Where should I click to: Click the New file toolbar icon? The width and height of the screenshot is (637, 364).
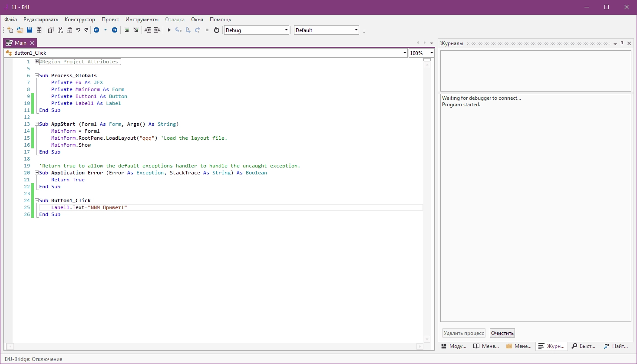10,30
